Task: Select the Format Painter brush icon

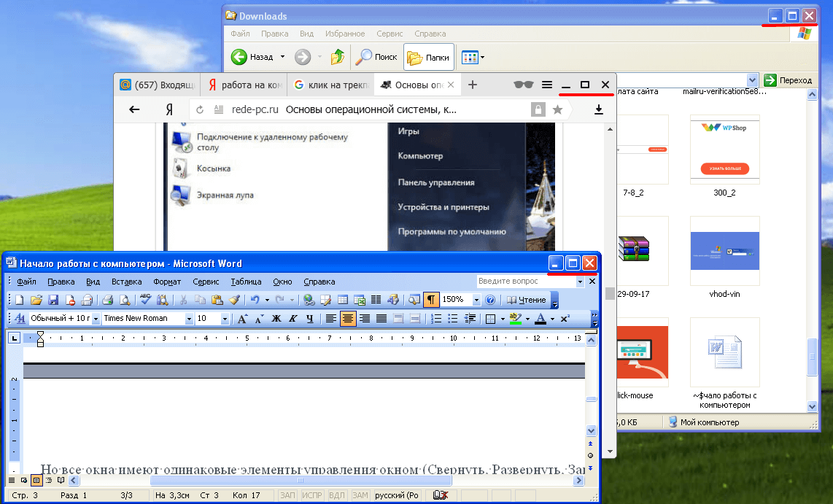Action: [234, 300]
